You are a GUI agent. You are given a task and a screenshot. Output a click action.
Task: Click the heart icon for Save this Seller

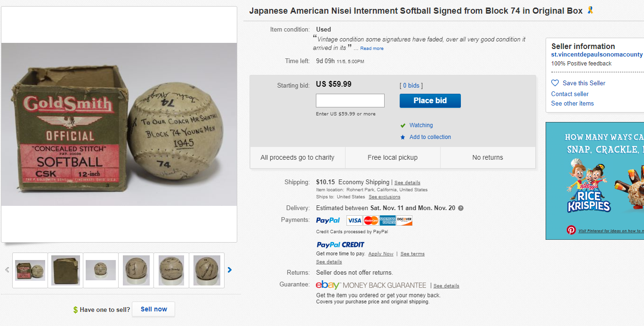click(x=555, y=83)
